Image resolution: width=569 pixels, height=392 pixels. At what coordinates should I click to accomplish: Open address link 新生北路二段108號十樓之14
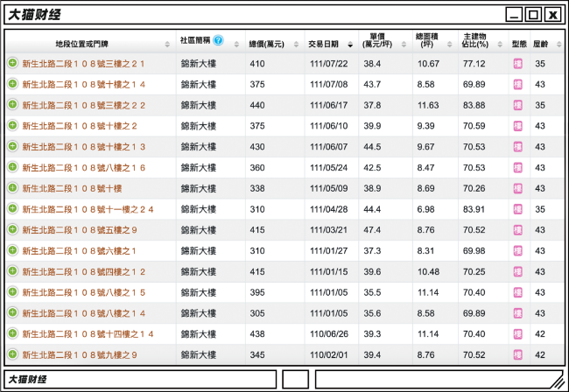(83, 85)
